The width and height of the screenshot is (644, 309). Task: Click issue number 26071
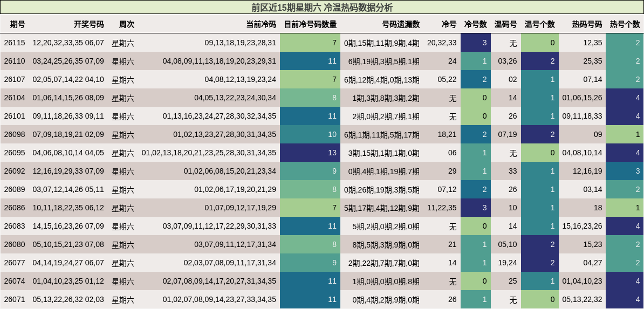coord(15,299)
